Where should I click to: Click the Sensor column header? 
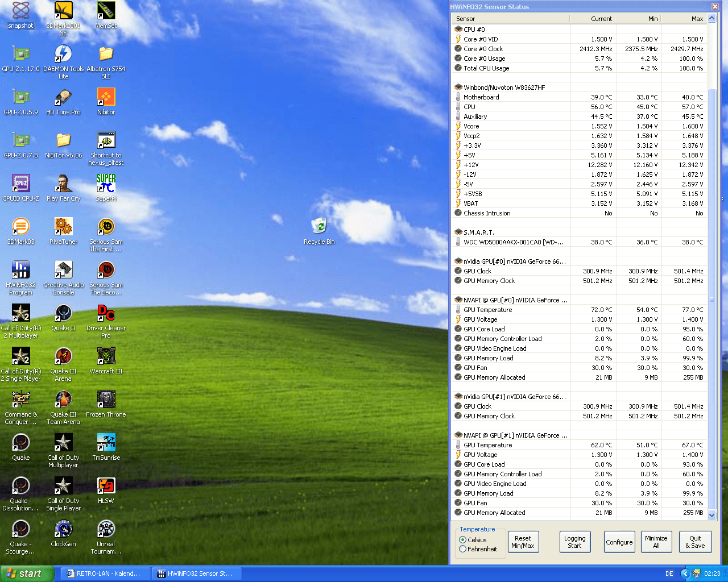[x=511, y=19]
